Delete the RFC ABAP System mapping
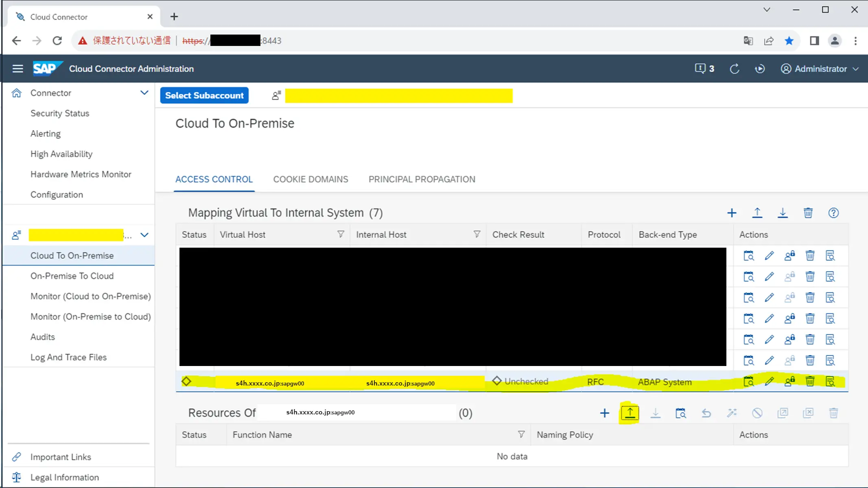The image size is (868, 488). point(810,381)
